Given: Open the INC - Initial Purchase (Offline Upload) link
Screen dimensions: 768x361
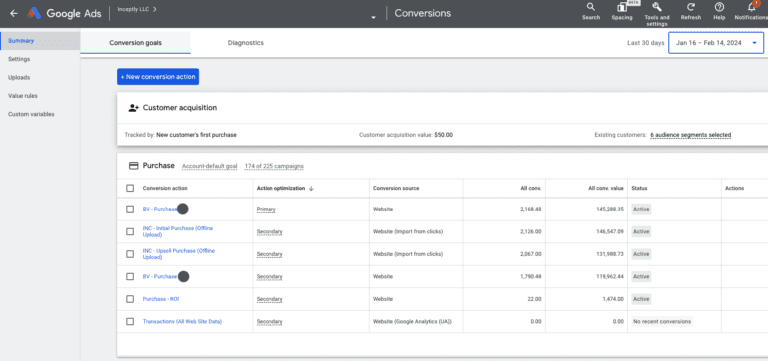Looking at the screenshot, I should point(178,231).
